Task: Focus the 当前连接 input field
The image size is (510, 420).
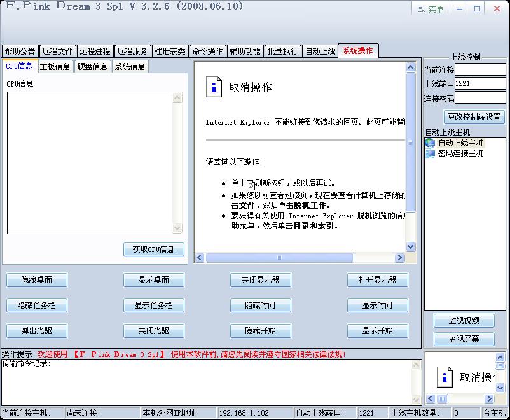Action: click(x=480, y=69)
